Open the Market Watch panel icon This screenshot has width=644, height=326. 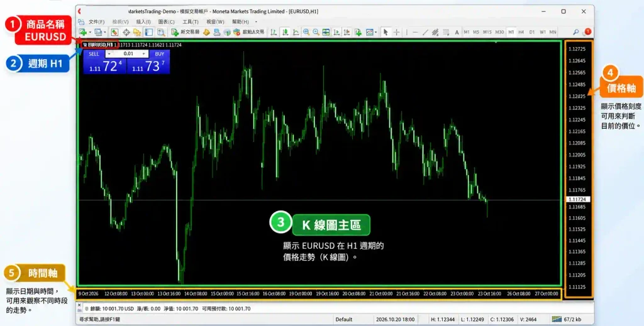pos(114,32)
